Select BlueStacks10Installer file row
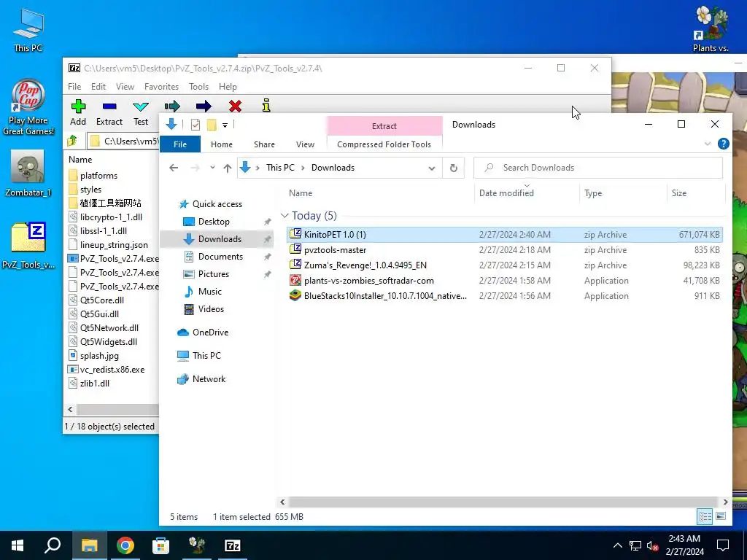 (505, 296)
